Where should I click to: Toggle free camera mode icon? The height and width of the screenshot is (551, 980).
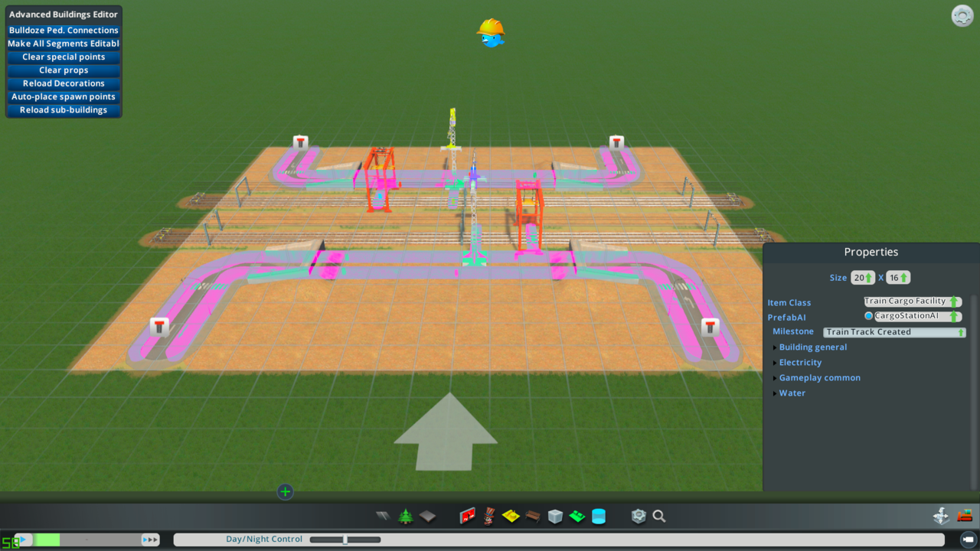click(969, 540)
